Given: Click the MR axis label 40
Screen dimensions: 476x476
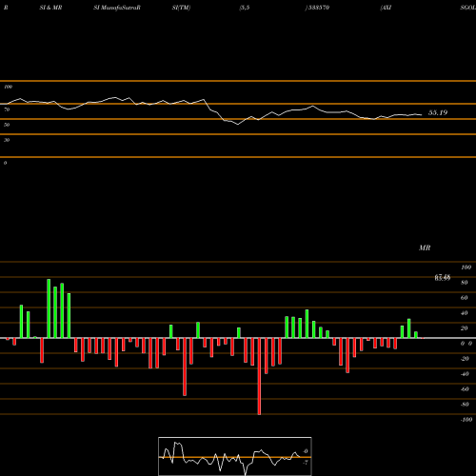Looking at the screenshot, I should [465, 313].
